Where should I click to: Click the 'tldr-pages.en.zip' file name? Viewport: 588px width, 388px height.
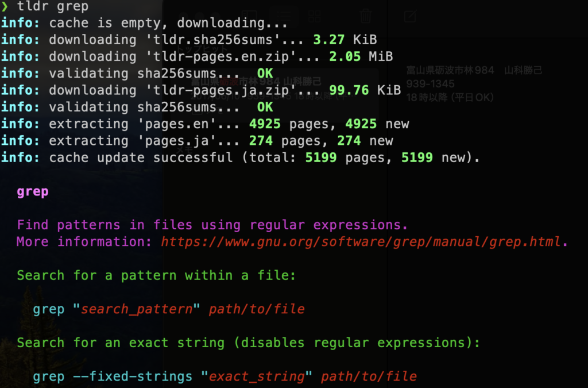[221, 57]
